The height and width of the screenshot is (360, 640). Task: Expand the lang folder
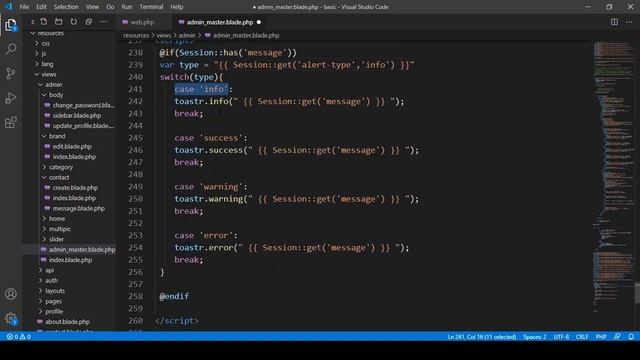click(47, 64)
